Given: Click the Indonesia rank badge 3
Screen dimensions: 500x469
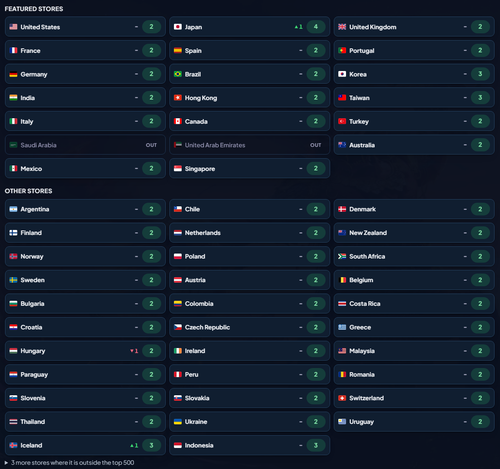Looking at the screenshot, I should [x=316, y=445].
